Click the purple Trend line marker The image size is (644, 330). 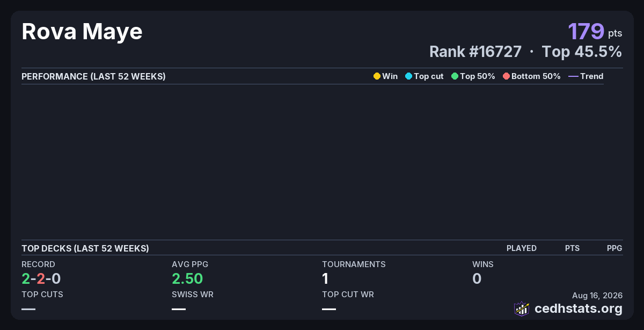(x=573, y=76)
